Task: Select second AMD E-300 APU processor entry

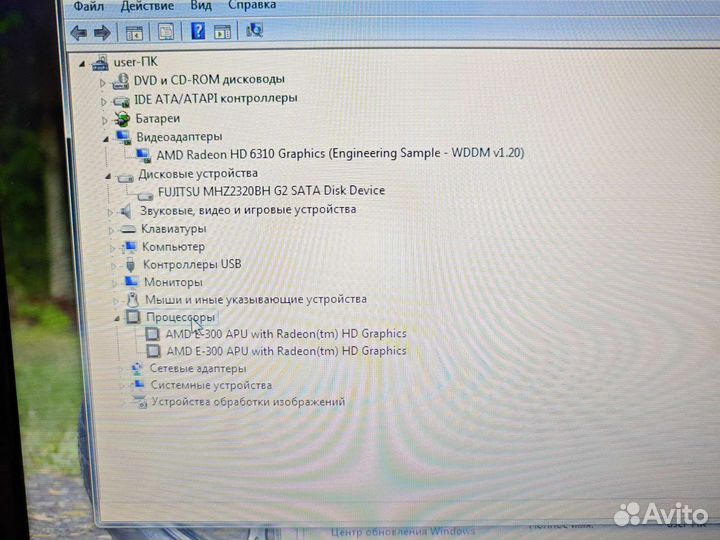Action: (287, 351)
